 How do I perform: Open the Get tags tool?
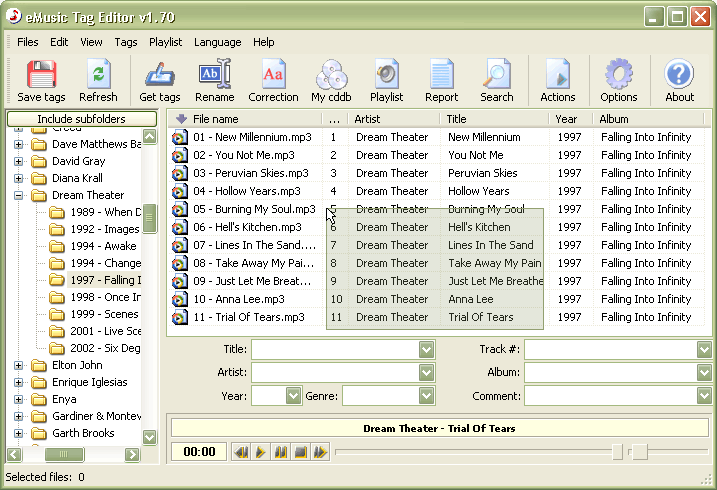point(160,80)
